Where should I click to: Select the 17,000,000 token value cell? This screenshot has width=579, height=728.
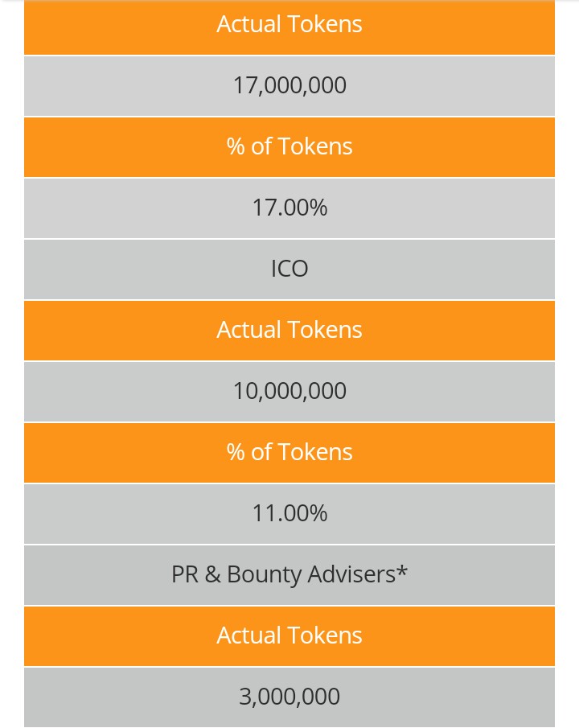tap(289, 86)
